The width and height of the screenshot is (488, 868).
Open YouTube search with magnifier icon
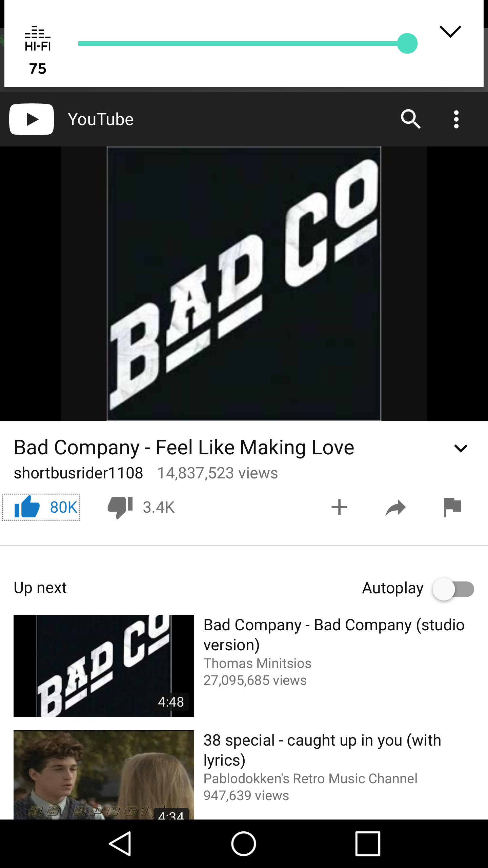point(411,119)
